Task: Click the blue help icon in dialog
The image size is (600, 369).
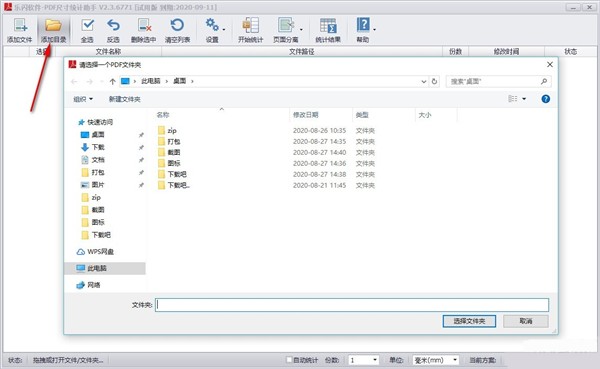Action: 546,99
